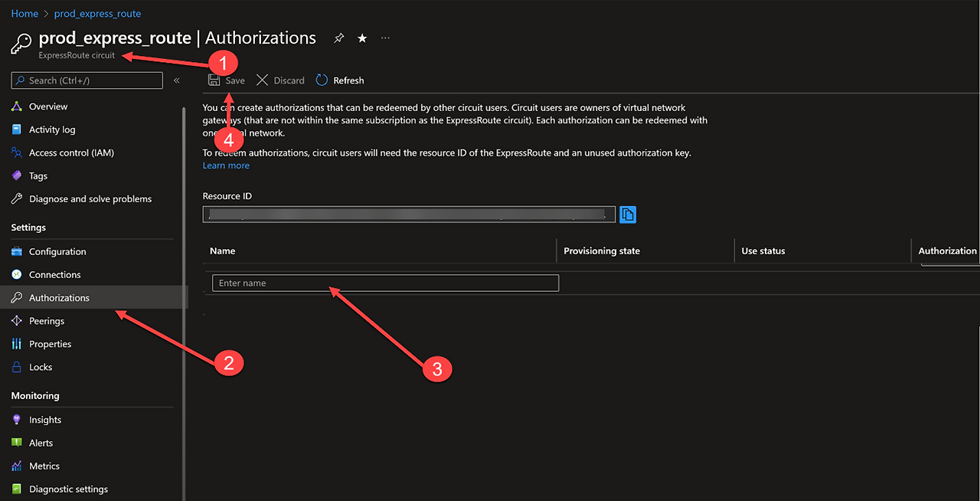Open the Tags menu item

[x=38, y=175]
